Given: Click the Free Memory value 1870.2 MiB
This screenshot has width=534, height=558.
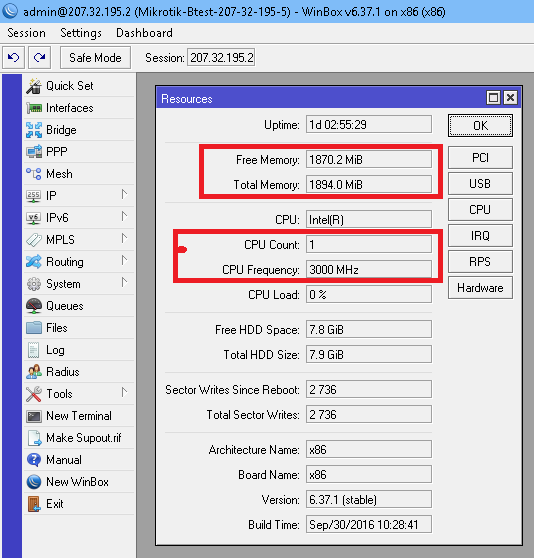Looking at the screenshot, I should point(369,159).
